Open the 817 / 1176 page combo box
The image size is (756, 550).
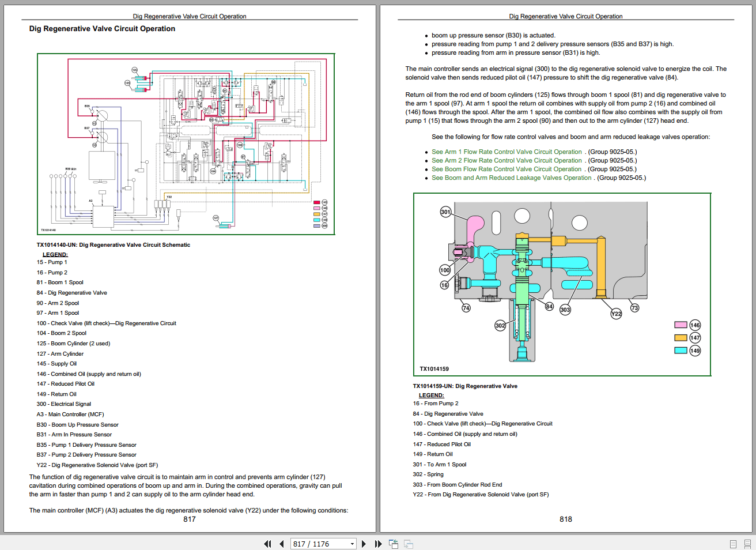[323, 544]
